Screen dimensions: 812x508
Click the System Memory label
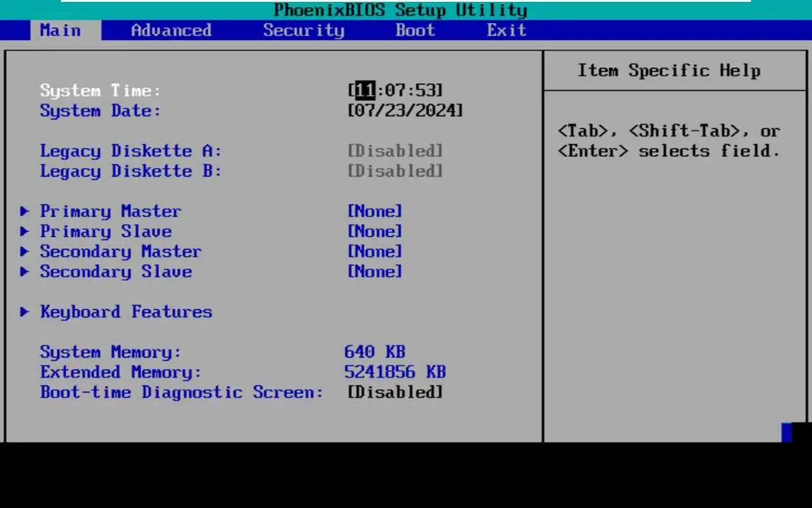111,352
